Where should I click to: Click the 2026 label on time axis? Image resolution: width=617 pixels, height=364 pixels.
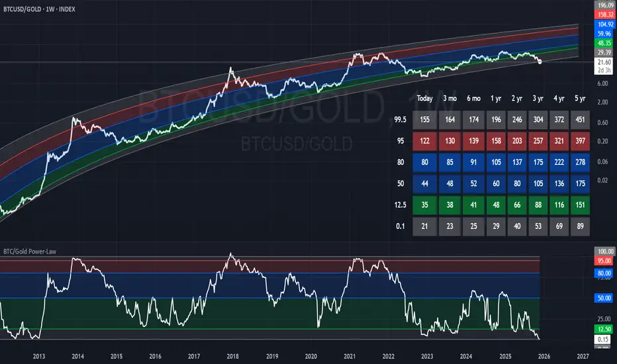coord(544,356)
